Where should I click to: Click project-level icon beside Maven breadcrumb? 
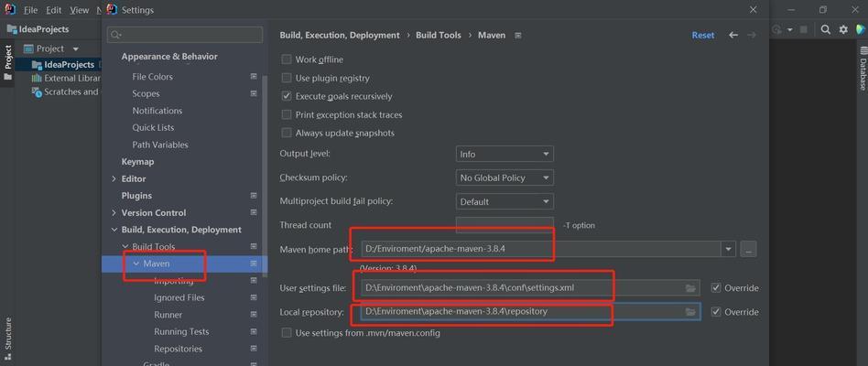pyautogui.click(x=518, y=35)
